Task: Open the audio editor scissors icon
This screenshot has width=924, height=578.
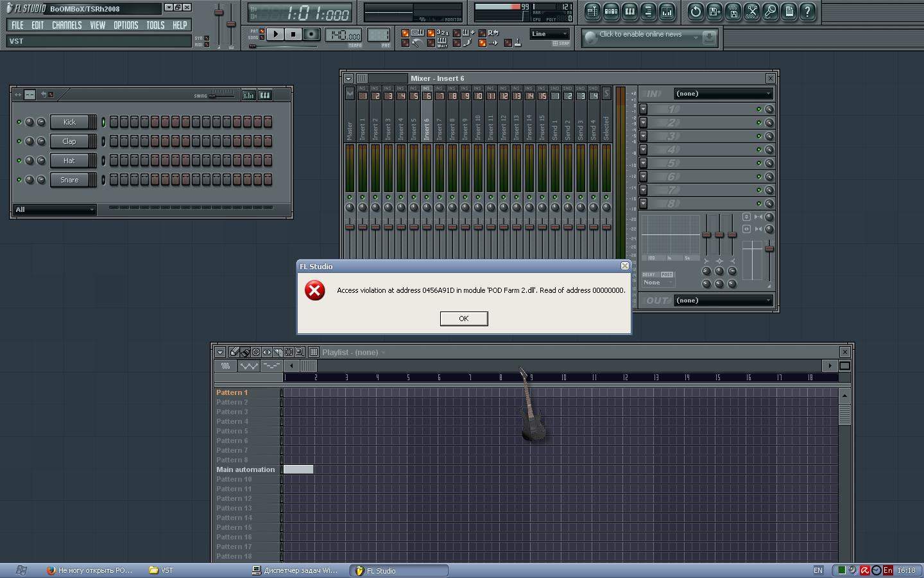Action: click(x=751, y=11)
